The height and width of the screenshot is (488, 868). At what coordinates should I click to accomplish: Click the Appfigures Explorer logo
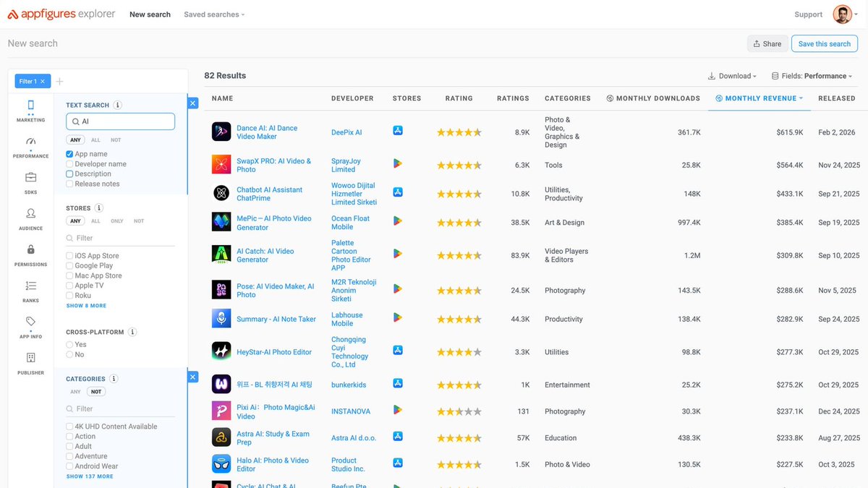coord(61,14)
